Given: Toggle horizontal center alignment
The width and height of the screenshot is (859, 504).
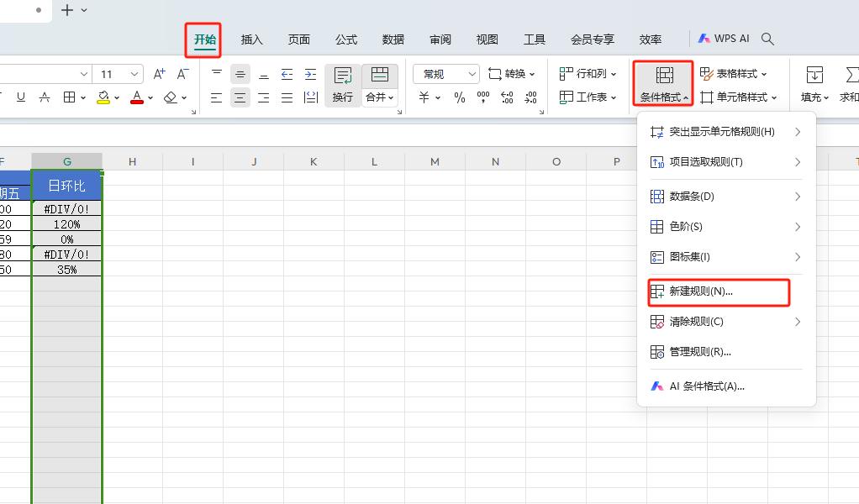Looking at the screenshot, I should [240, 98].
